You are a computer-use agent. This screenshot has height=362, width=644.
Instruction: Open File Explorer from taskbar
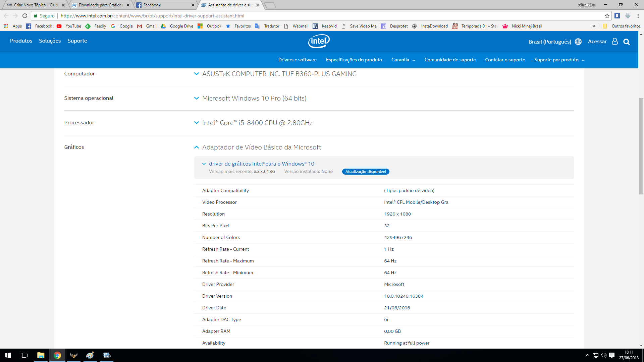(x=41, y=355)
